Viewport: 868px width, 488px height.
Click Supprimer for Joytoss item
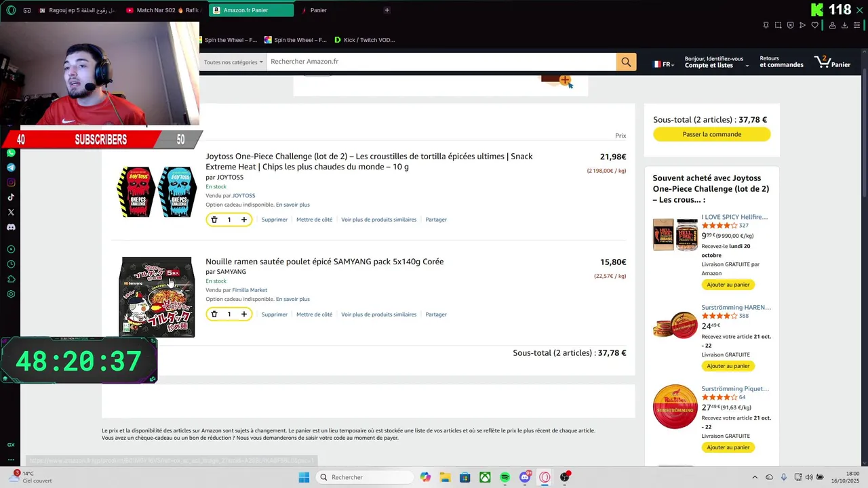point(275,220)
